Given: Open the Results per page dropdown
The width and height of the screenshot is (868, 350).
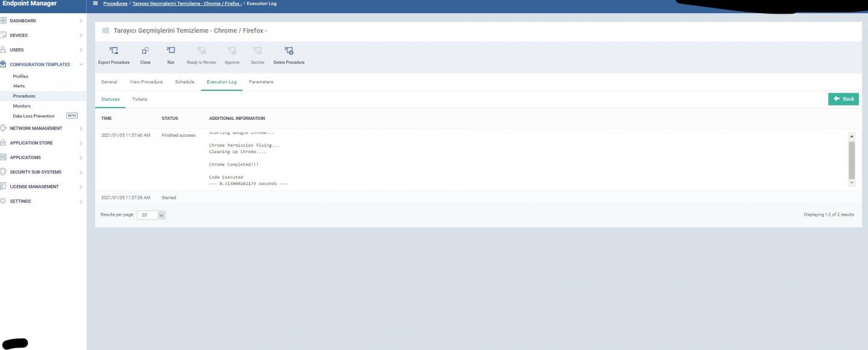Looking at the screenshot, I should coord(151,214).
